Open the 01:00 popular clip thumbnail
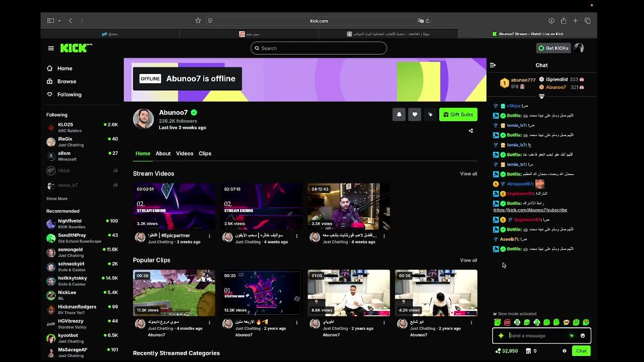The image size is (644, 362). point(349,293)
